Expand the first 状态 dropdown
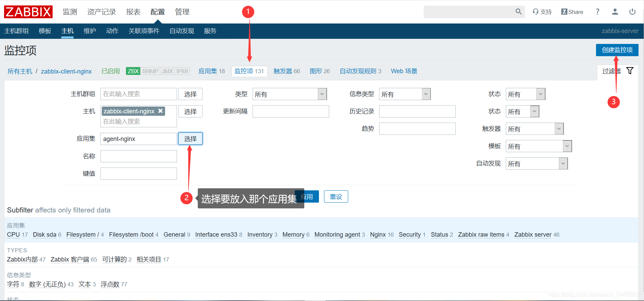Screen dimensions: 644x301 click(526, 94)
